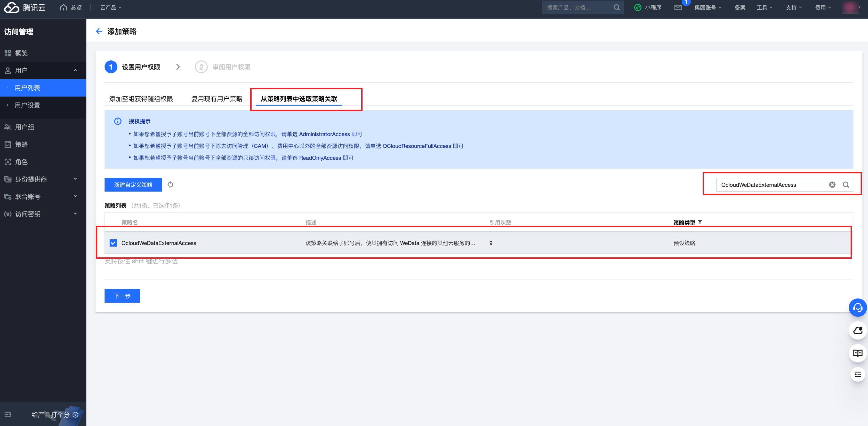This screenshot has width=868, height=426.
Task: Uncheck the QcloudWeDataExternalAccess policy checkbox
Action: pyautogui.click(x=113, y=243)
